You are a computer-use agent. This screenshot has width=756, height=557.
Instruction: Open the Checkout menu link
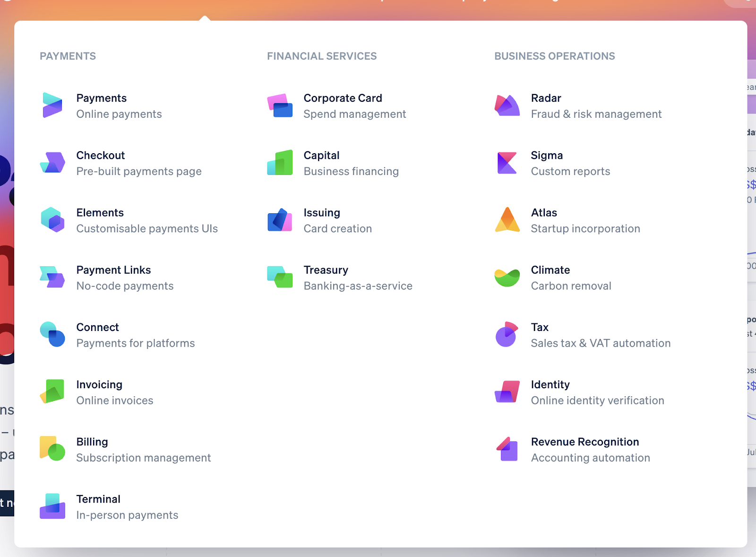(101, 155)
